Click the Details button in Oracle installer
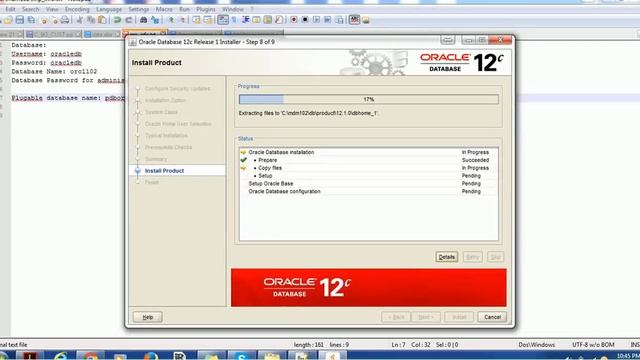640x360 pixels. (447, 257)
